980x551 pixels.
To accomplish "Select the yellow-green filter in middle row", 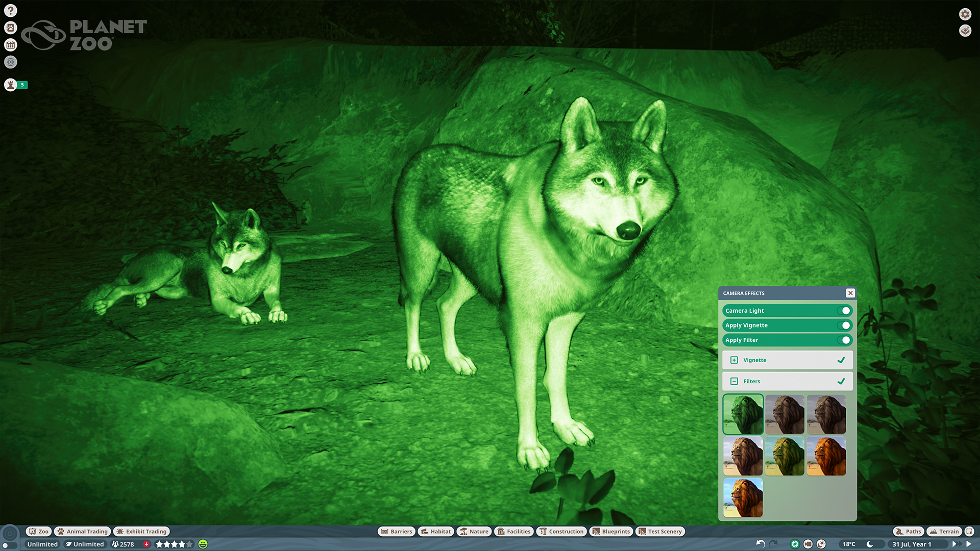I will click(x=785, y=456).
